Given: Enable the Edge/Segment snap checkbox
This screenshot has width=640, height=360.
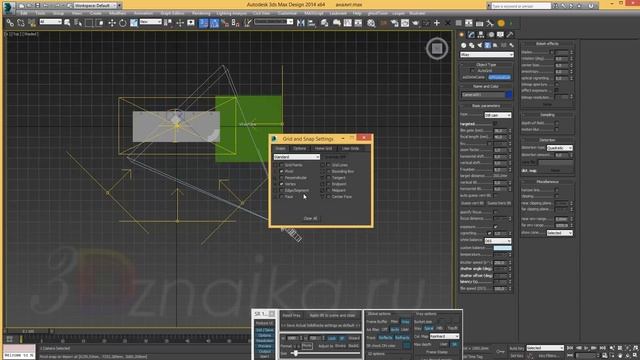Looking at the screenshot, I should click(282, 191).
